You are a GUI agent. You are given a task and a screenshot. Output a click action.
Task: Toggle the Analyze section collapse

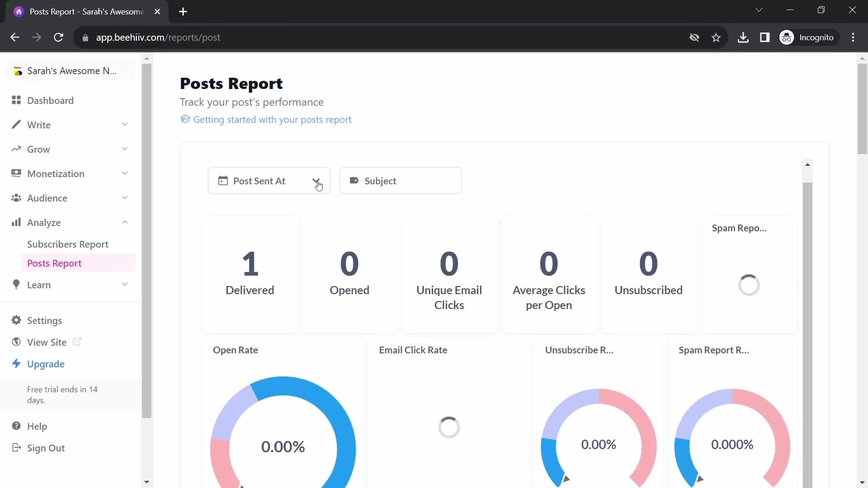(126, 222)
